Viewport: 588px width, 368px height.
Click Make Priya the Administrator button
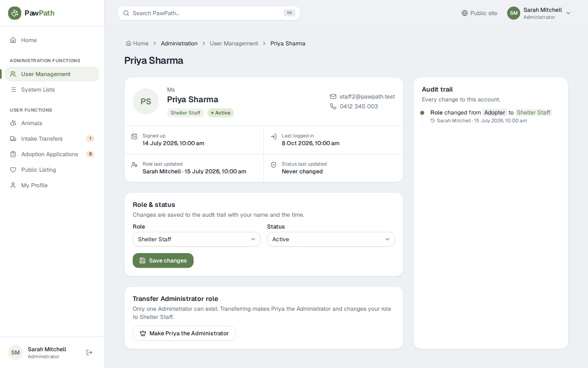click(x=184, y=333)
